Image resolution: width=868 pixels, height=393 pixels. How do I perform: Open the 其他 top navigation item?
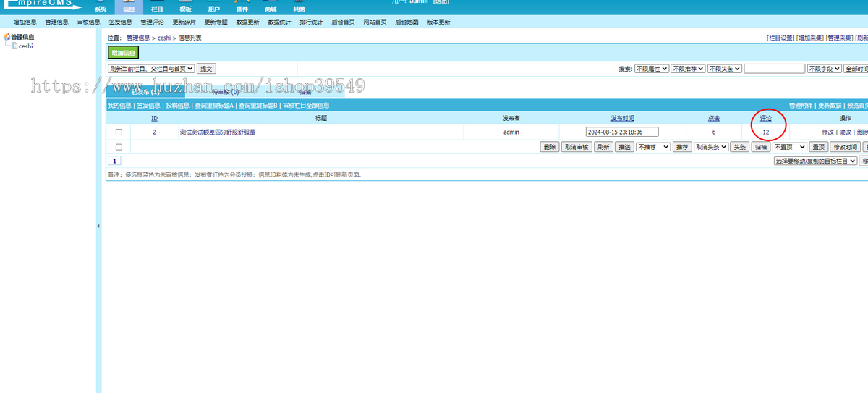pos(299,7)
